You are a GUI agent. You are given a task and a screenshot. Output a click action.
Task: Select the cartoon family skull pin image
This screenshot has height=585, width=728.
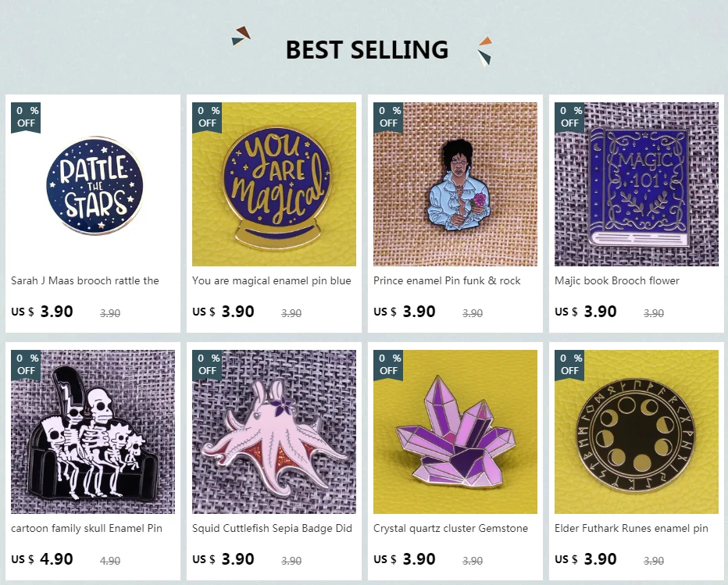click(93, 432)
